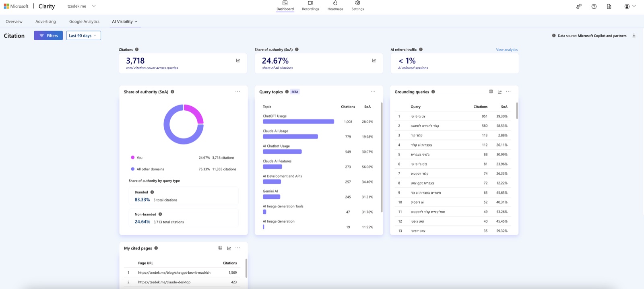The image size is (644, 289).
Task: Click info icon next to Non-branded
Action: click(x=160, y=214)
